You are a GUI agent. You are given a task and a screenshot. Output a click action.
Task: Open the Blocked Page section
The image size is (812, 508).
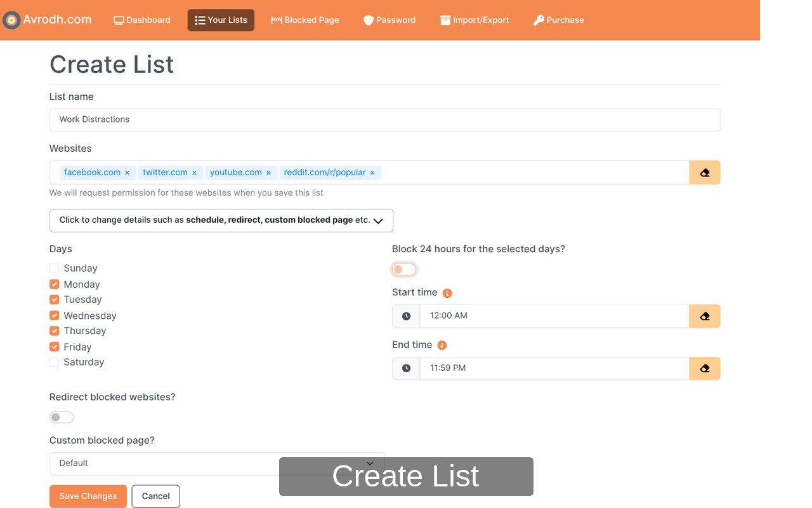click(x=305, y=20)
